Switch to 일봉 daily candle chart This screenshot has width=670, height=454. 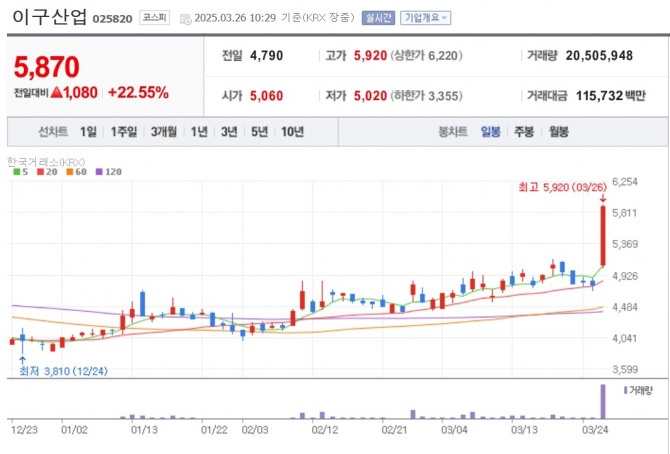pos(491,132)
